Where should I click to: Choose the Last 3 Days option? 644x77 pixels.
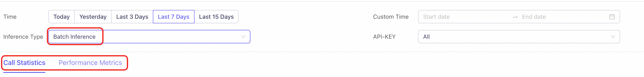point(132,17)
